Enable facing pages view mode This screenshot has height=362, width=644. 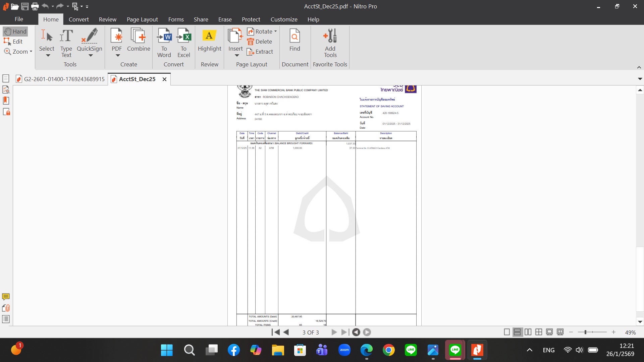[528, 332]
